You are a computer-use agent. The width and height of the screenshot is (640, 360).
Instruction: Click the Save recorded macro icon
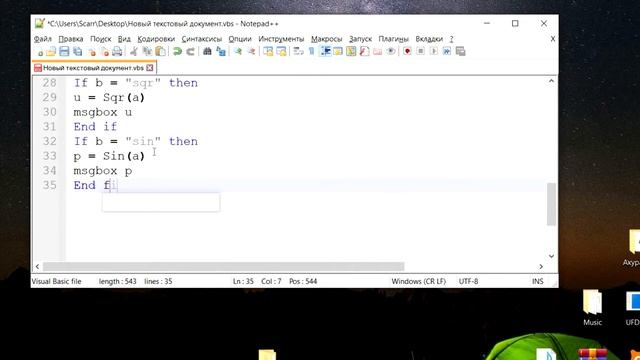click(x=460, y=51)
